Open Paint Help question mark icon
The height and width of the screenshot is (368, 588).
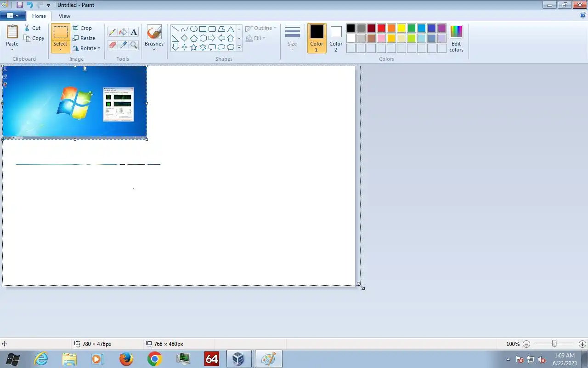coord(583,15)
